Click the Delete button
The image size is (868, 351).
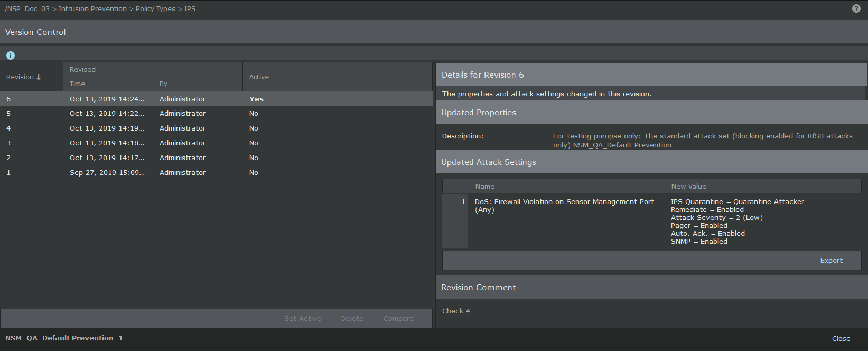point(352,319)
